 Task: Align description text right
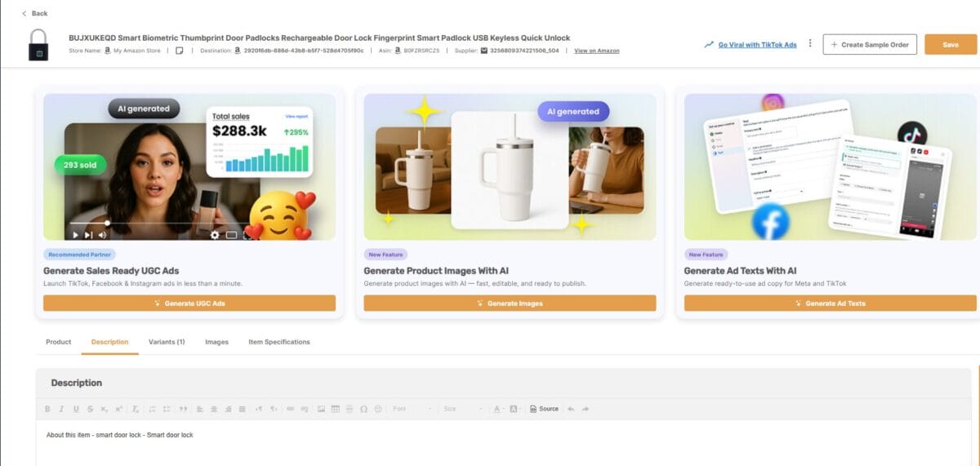[228, 409]
